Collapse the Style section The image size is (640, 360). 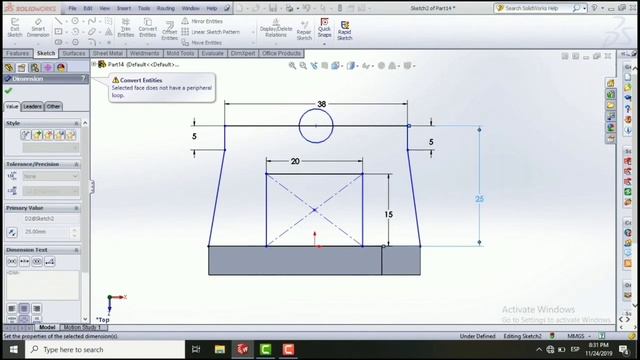[76, 123]
